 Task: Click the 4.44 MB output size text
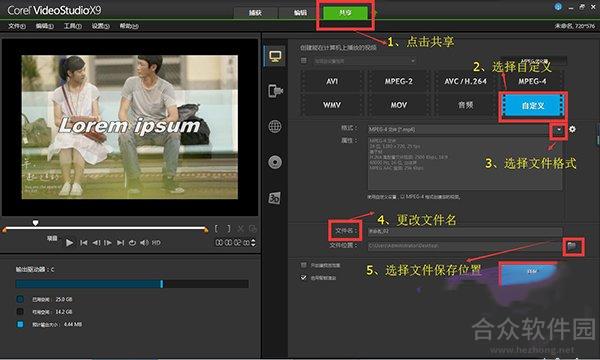pos(73,324)
